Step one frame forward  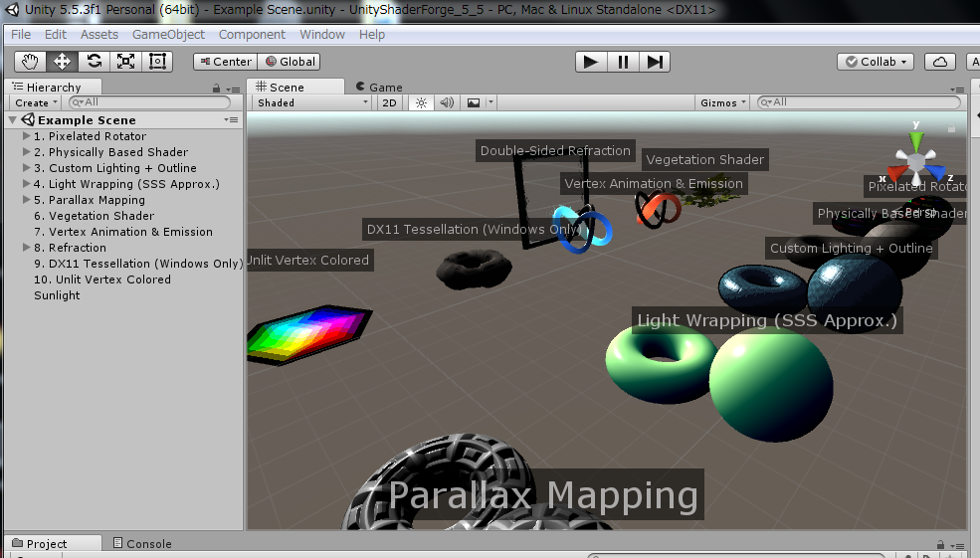[x=655, y=62]
